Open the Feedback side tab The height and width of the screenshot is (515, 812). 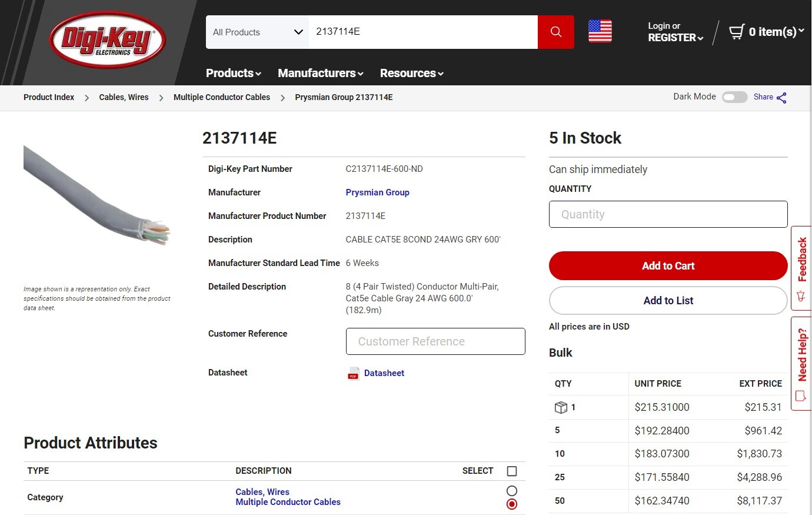[x=801, y=269]
